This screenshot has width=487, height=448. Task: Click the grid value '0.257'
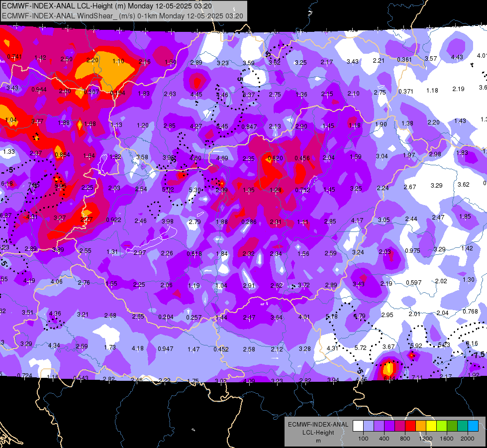(194, 318)
